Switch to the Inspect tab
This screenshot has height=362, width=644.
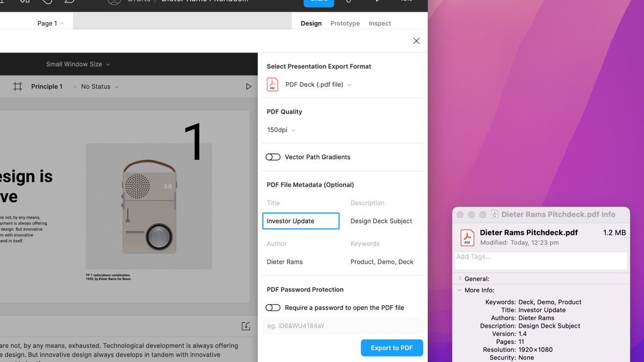pyautogui.click(x=380, y=24)
